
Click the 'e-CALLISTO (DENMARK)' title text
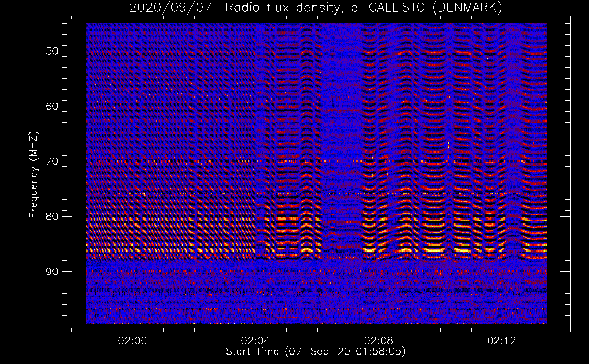point(426,7)
